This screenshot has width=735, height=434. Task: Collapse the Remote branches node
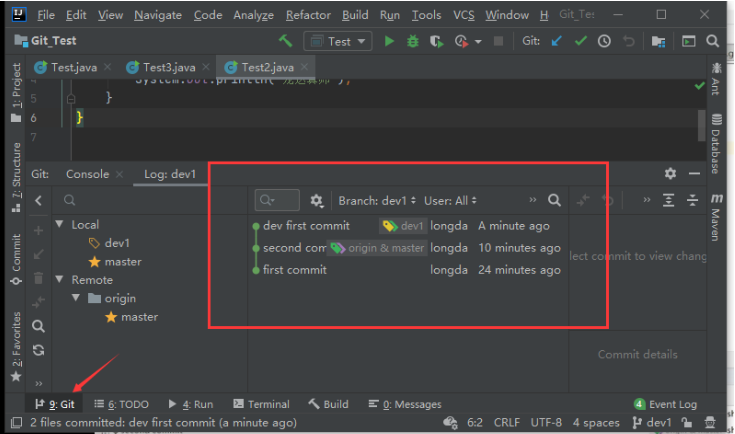tap(60, 279)
